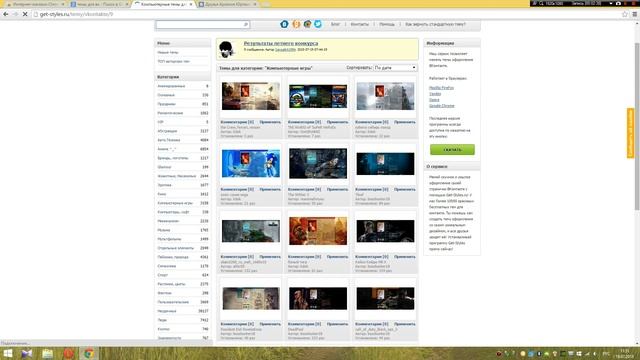This screenshot has height=360, width=640.
Task: Open the purple Visual Studio taskbar icon
Action: (x=27, y=353)
